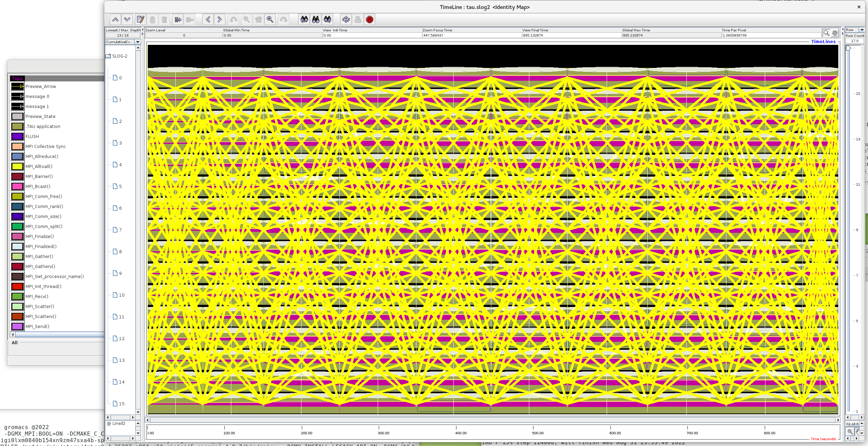Image resolution: width=868 pixels, height=446 pixels.
Task: Open the CumulativeEx... view dropdown
Action: point(138,42)
